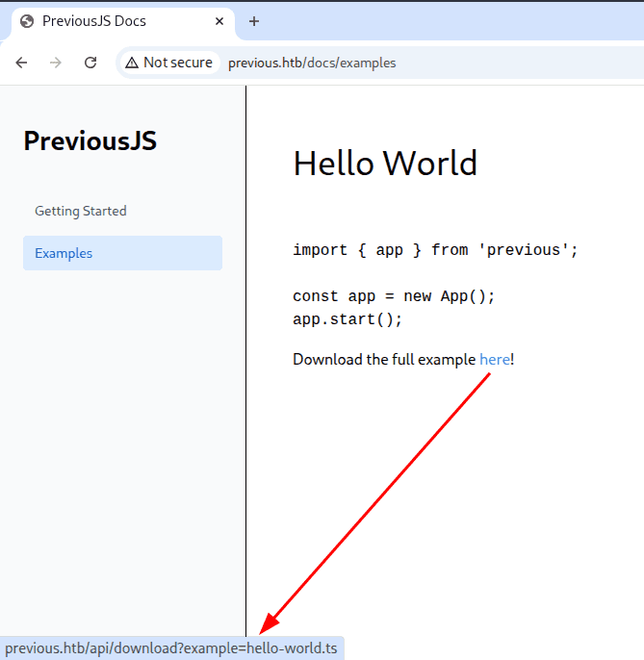The width and height of the screenshot is (644, 660).
Task: Reload the PreviousJS Docs page
Action: click(90, 63)
